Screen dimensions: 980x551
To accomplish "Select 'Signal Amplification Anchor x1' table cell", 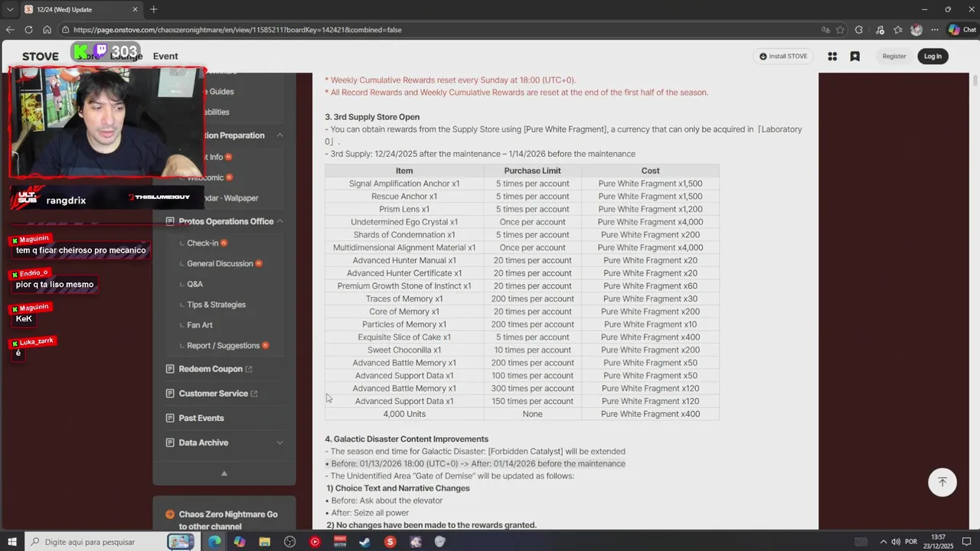I will click(404, 184).
